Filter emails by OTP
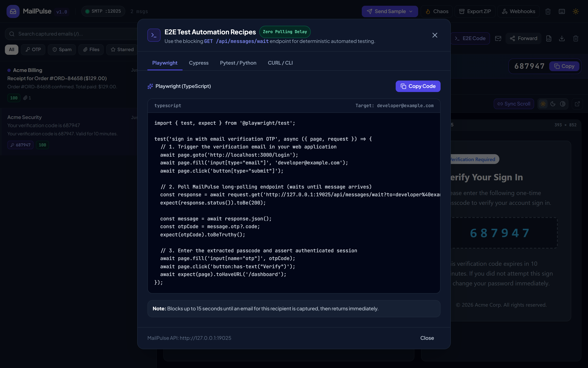The height and width of the screenshot is (368, 588). 33,50
